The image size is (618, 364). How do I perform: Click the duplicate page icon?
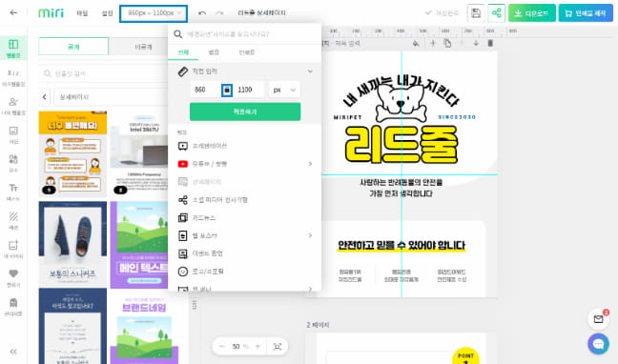pyautogui.click(x=447, y=43)
